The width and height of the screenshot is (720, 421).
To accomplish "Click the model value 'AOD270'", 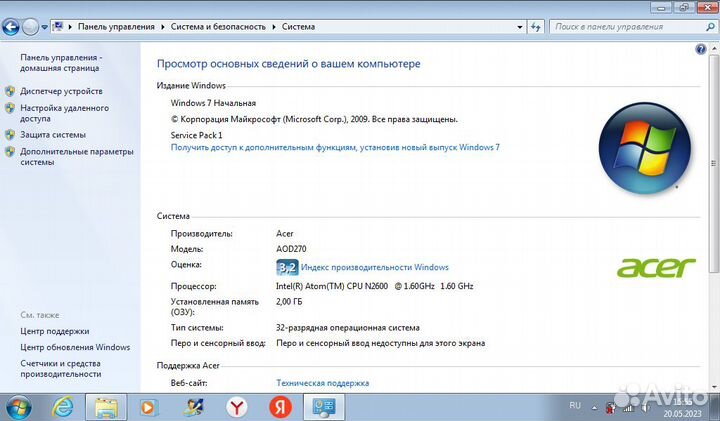I will 291,249.
